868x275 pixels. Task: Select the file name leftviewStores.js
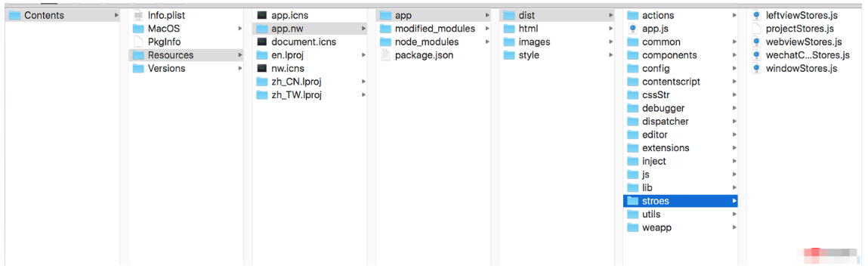[x=802, y=16]
